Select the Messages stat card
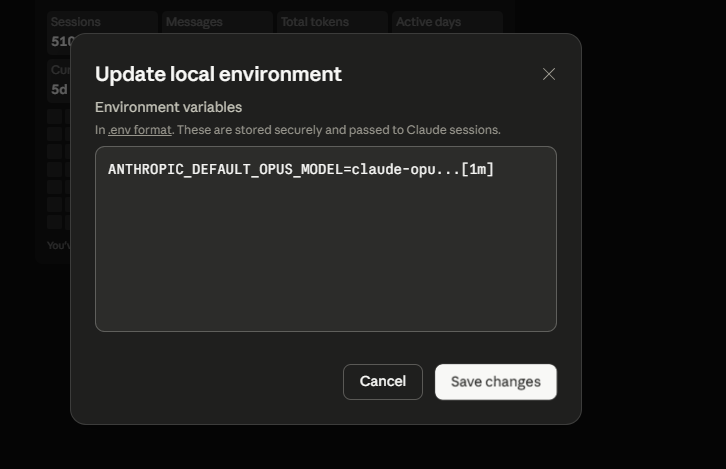Screen dimensions: 726x469 [x=217, y=22]
